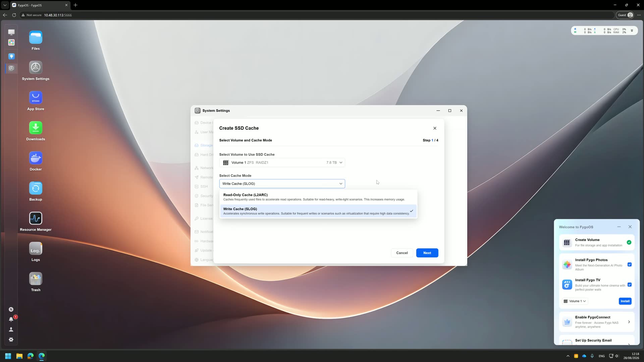
Task: Expand the resource monitor widget chevron
Action: [x=632, y=31]
